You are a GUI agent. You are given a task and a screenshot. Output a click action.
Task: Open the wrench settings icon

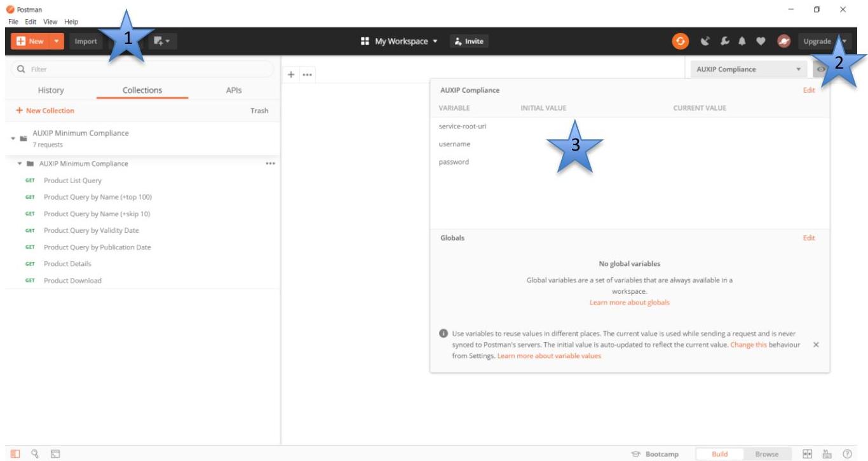pyautogui.click(x=724, y=41)
